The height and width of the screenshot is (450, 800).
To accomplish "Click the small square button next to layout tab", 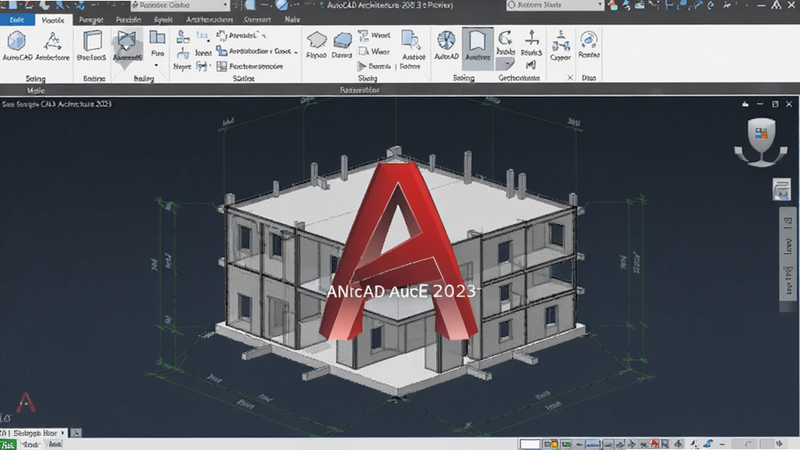I will 76,433.
